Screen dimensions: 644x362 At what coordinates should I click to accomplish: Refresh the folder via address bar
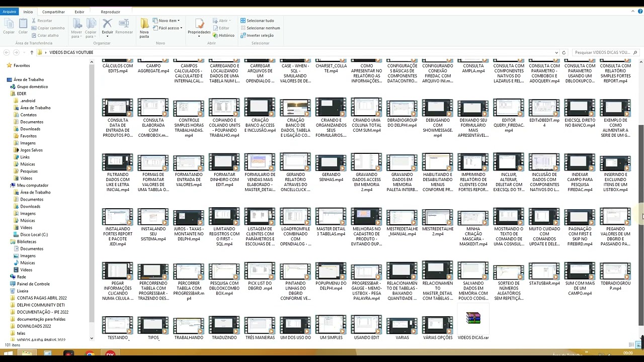pyautogui.click(x=563, y=52)
